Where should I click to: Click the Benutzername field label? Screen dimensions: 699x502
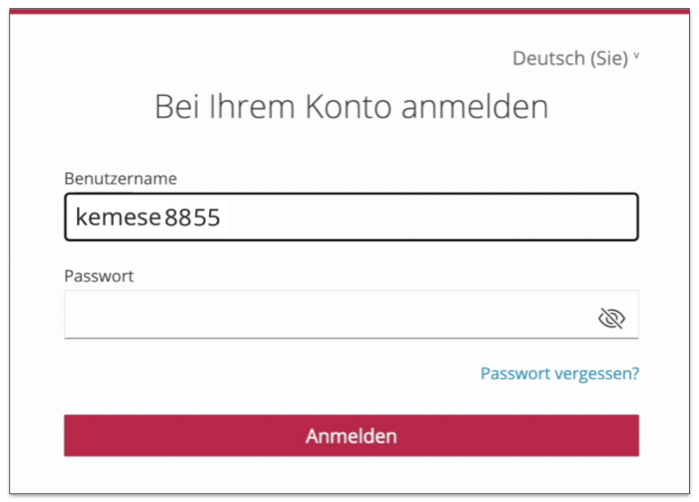pos(120,179)
